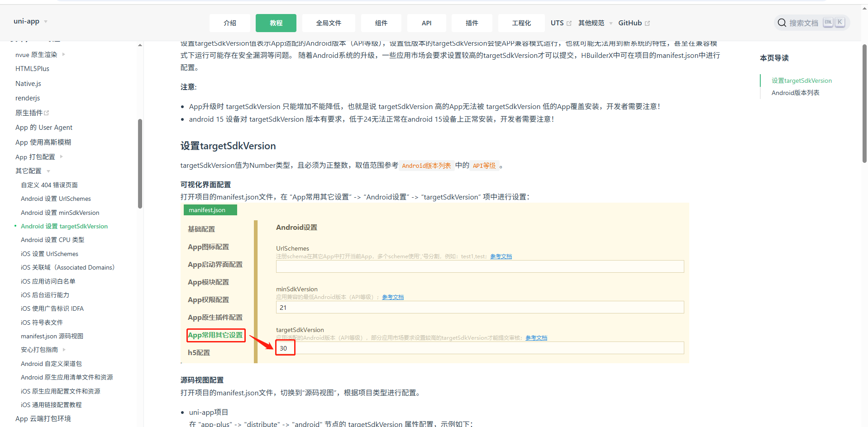Open Android 设置 minSdkVersion page
The width and height of the screenshot is (868, 427).
click(60, 213)
